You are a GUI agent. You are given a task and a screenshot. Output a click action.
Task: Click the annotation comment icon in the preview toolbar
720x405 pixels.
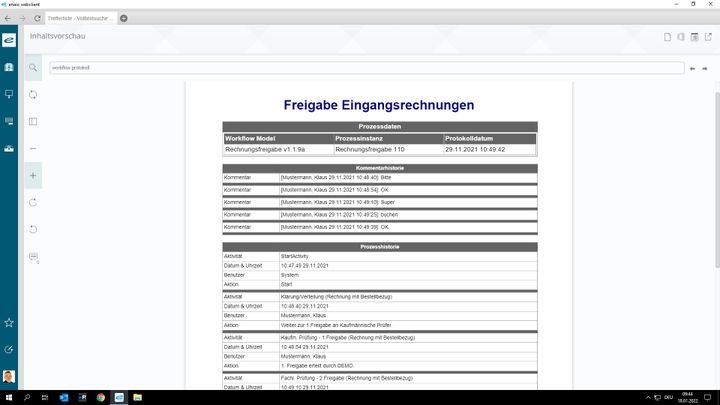pos(34,257)
